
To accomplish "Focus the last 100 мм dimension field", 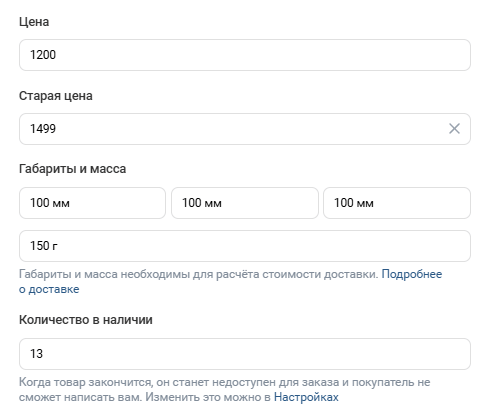I will pos(397,203).
